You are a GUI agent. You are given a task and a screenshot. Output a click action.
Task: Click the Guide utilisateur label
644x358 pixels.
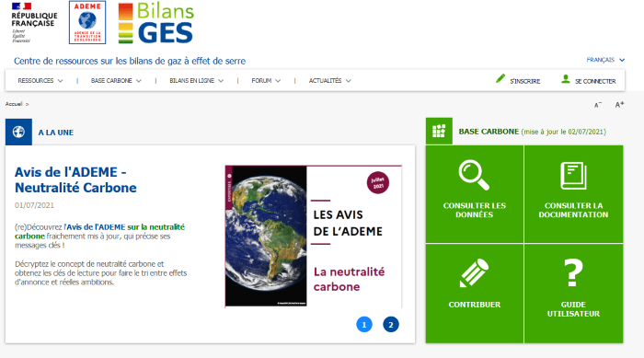pyautogui.click(x=573, y=309)
